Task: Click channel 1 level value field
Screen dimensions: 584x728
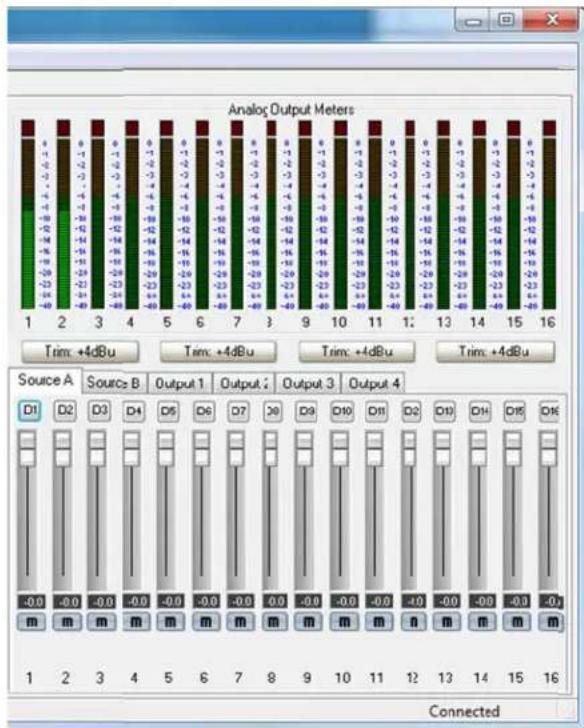Action: click(x=32, y=602)
